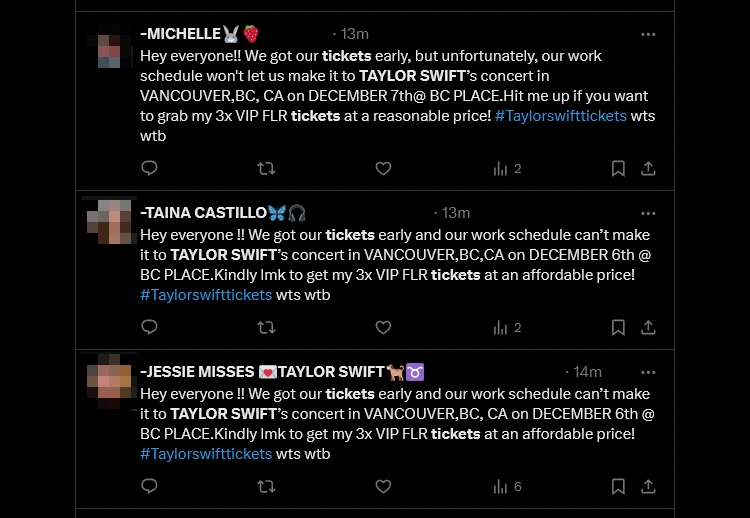View analytics on Jessie's tweet showing 6
750x518 pixels.
pyautogui.click(x=507, y=486)
